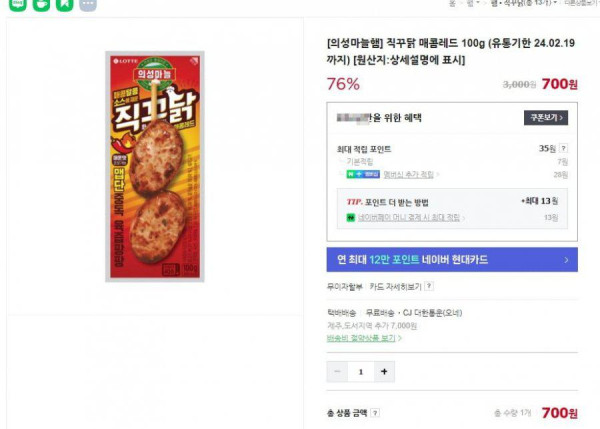
Task: Open 네이버페이 머니 결제 시 최대 적립 link
Action: (x=410, y=217)
